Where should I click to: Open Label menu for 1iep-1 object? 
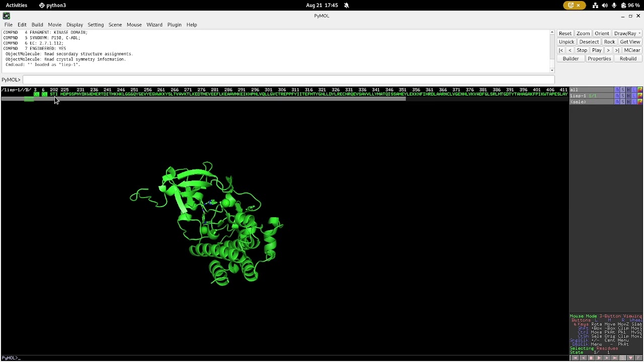(x=634, y=96)
